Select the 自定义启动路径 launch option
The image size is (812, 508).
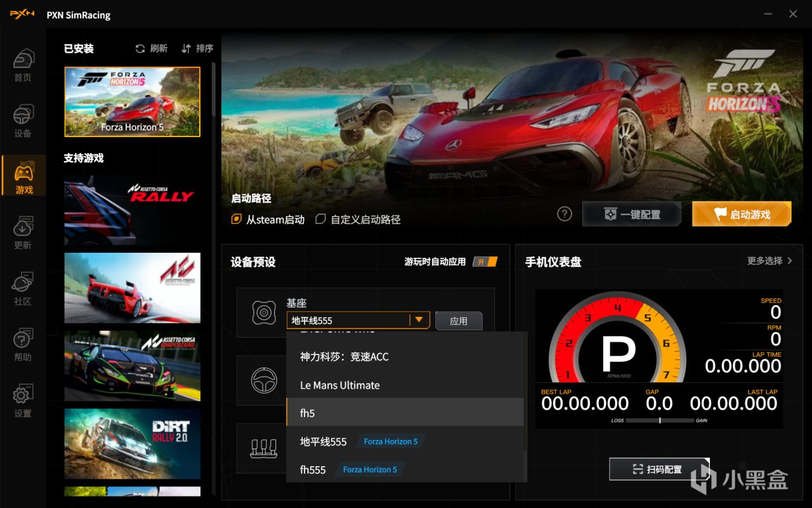coord(358,220)
